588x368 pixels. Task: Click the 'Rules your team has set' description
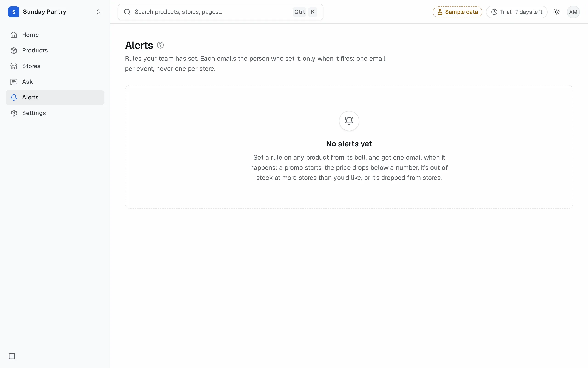255,63
